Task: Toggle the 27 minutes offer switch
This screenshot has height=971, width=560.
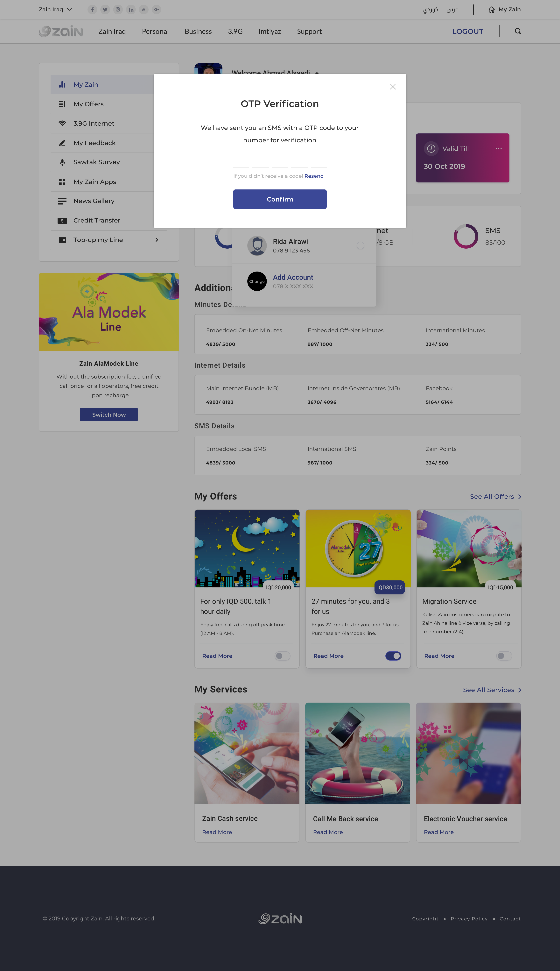Action: point(393,656)
